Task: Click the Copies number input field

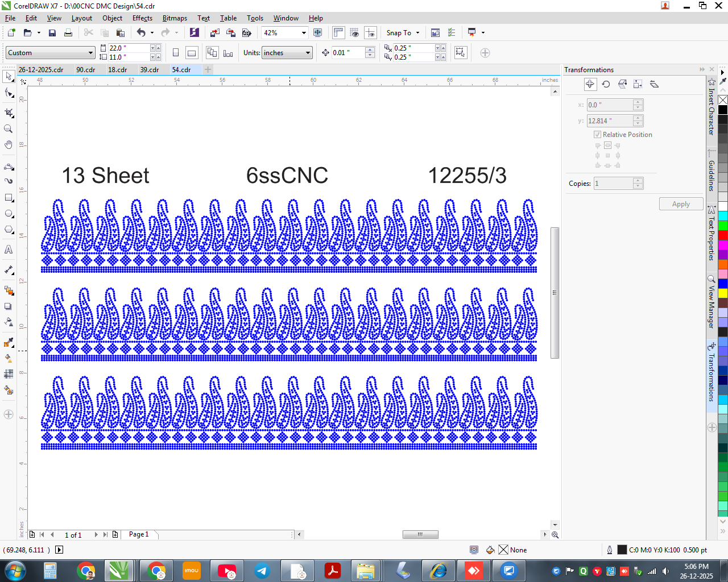Action: pos(614,184)
